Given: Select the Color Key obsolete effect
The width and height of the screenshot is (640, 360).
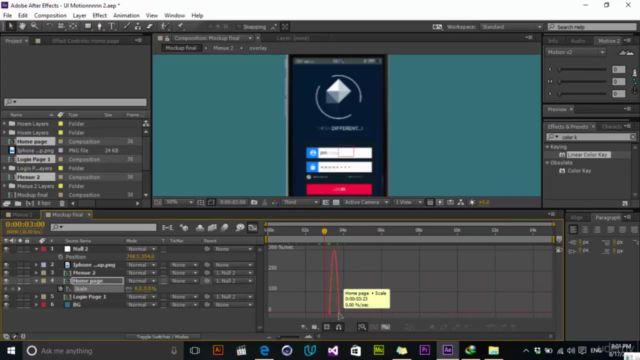Looking at the screenshot, I should point(579,171).
